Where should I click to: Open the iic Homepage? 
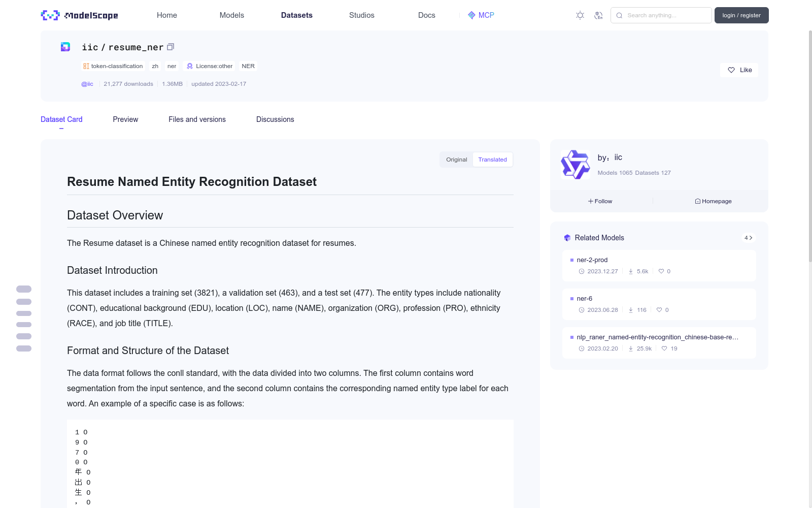tap(713, 201)
